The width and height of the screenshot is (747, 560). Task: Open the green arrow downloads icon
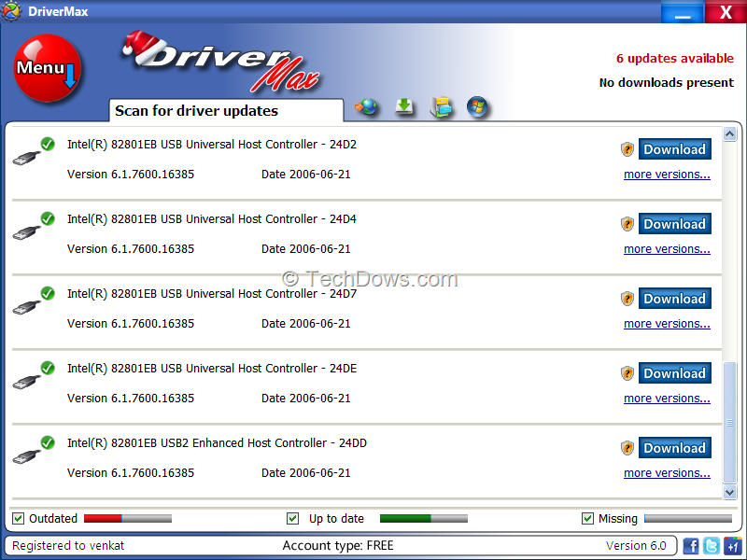click(x=404, y=106)
